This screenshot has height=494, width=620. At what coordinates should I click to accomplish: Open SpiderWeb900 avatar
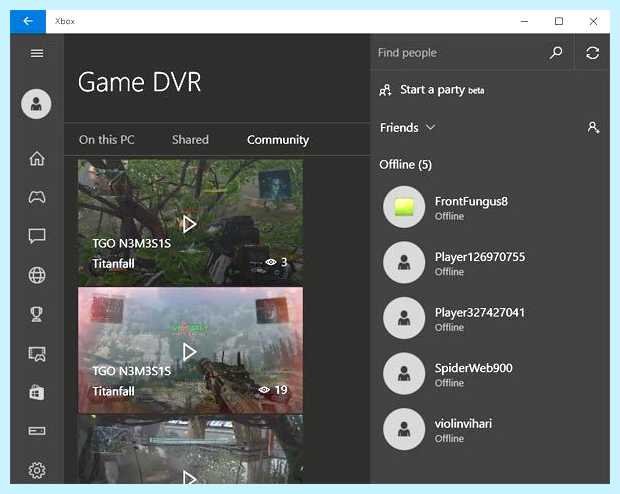pos(404,374)
